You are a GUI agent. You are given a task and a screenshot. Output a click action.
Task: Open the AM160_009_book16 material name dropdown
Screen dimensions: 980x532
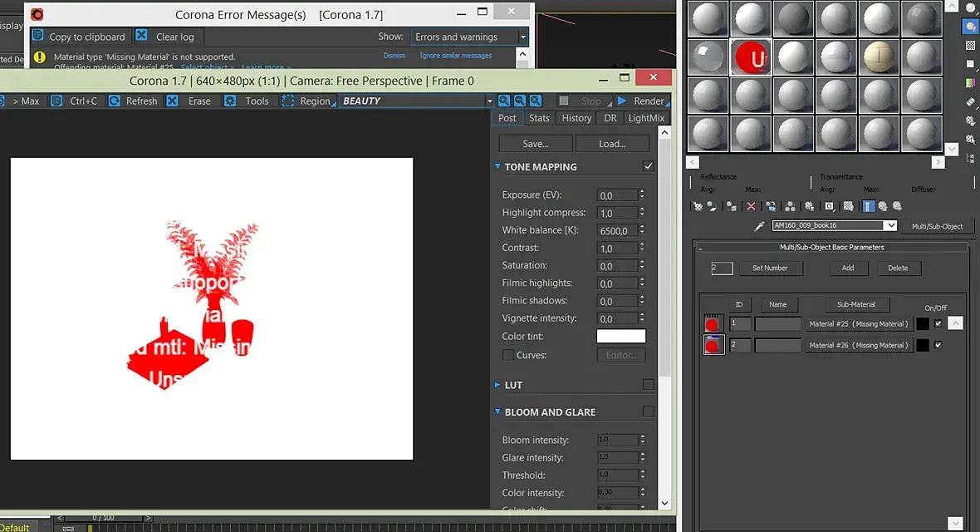tap(890, 225)
